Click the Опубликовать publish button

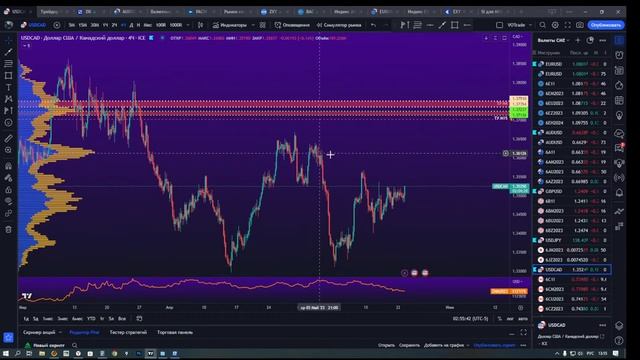click(x=606, y=25)
